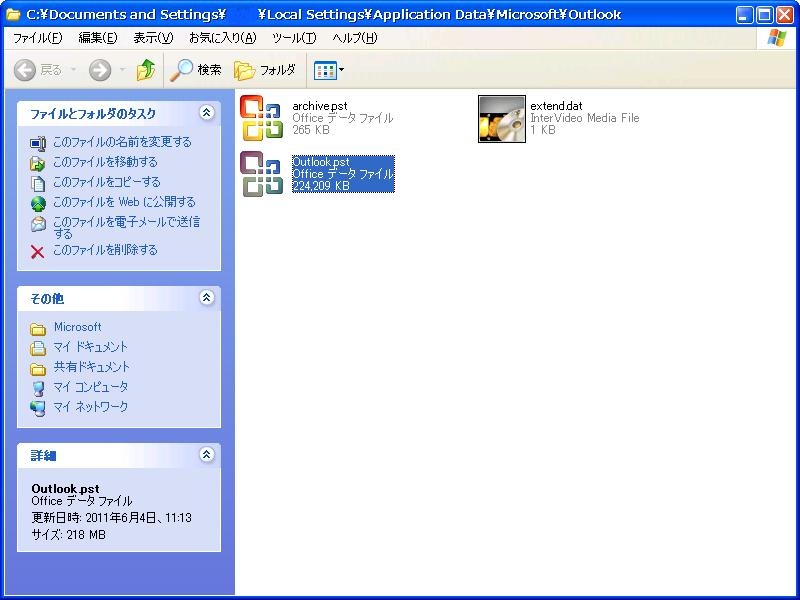Screen dimensions: 800x600
Task: Click the マイ ドキュメント folder icon
Action: [x=38, y=348]
